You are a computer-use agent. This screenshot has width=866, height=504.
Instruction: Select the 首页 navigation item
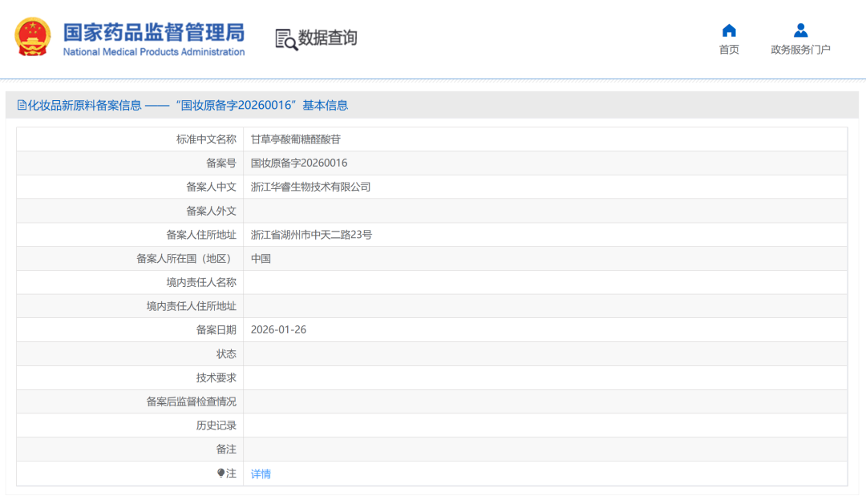click(728, 48)
